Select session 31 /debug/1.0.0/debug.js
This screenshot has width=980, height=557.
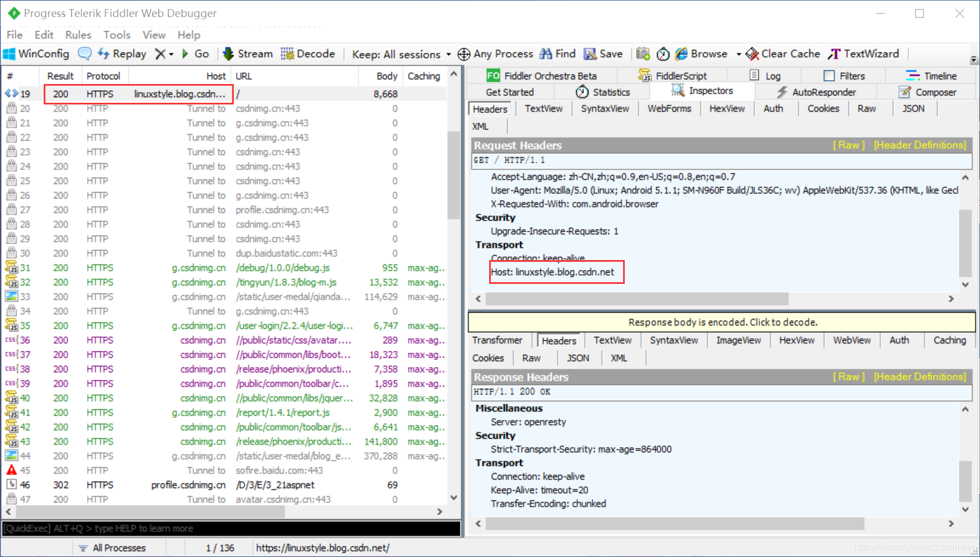pyautogui.click(x=225, y=268)
